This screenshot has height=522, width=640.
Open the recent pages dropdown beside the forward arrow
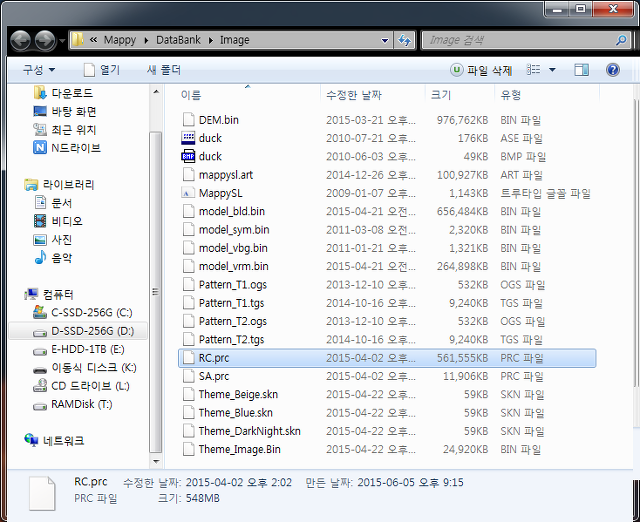(x=62, y=40)
